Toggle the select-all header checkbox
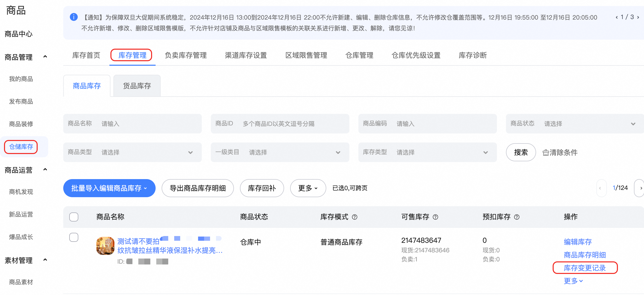 74,217
